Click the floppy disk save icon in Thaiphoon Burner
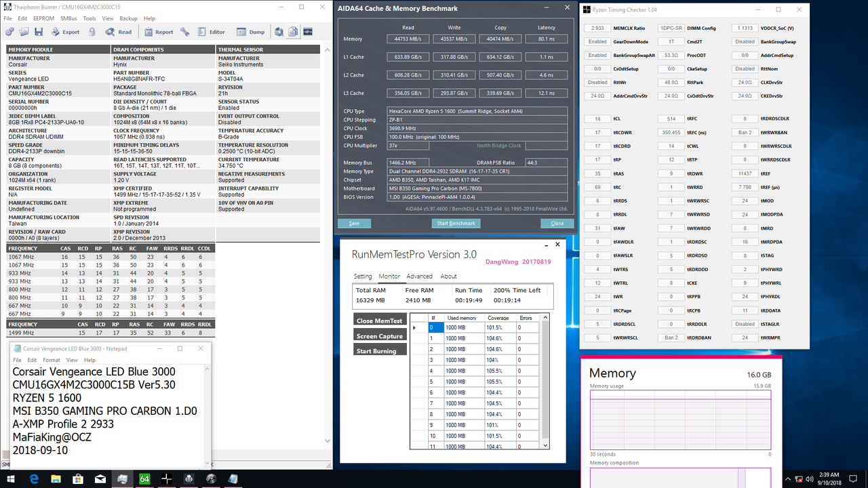 pos(38,32)
